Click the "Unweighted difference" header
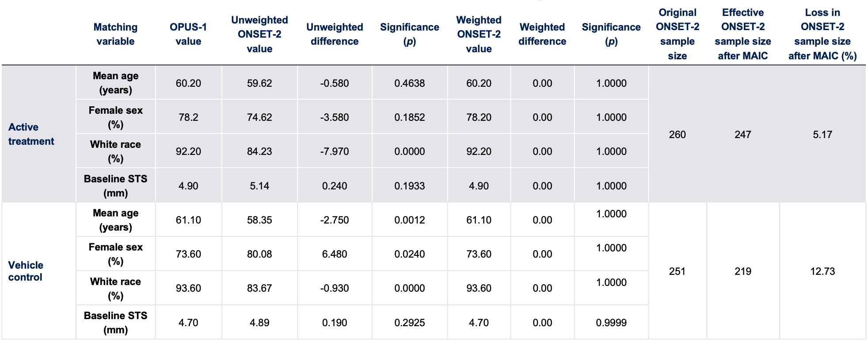868x343 pixels. 335,34
